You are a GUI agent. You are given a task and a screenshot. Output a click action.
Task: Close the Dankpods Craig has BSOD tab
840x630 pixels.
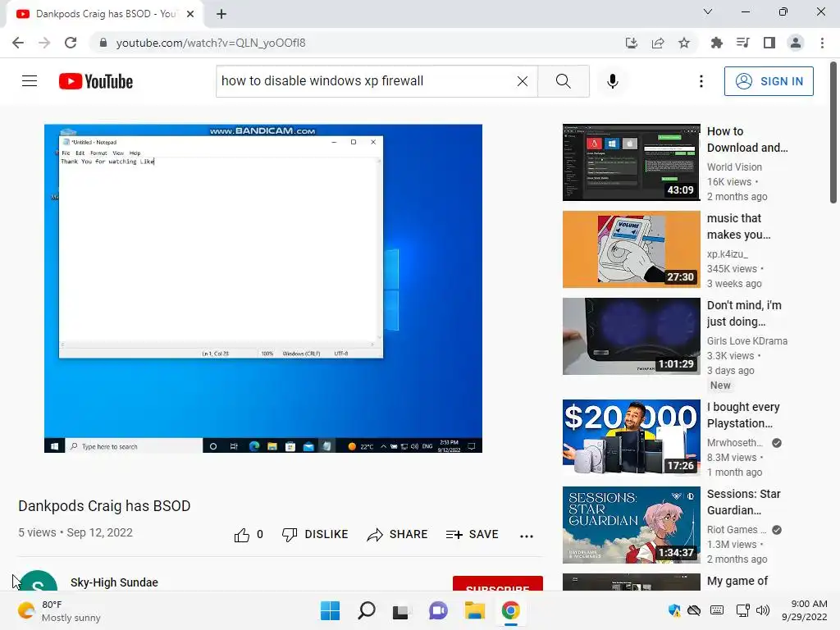click(x=190, y=14)
